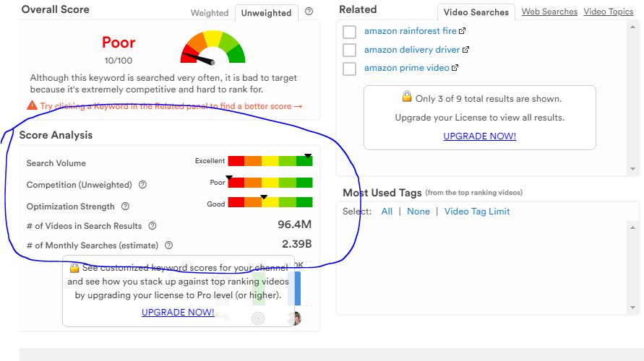The width and height of the screenshot is (644, 361).
Task: Click the Overall Score gauge meter
Action: [x=212, y=47]
